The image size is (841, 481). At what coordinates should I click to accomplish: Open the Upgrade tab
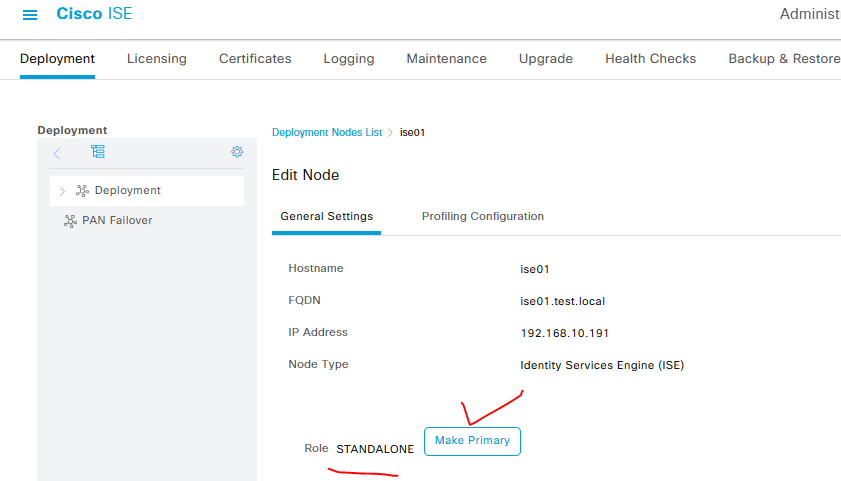pos(545,58)
